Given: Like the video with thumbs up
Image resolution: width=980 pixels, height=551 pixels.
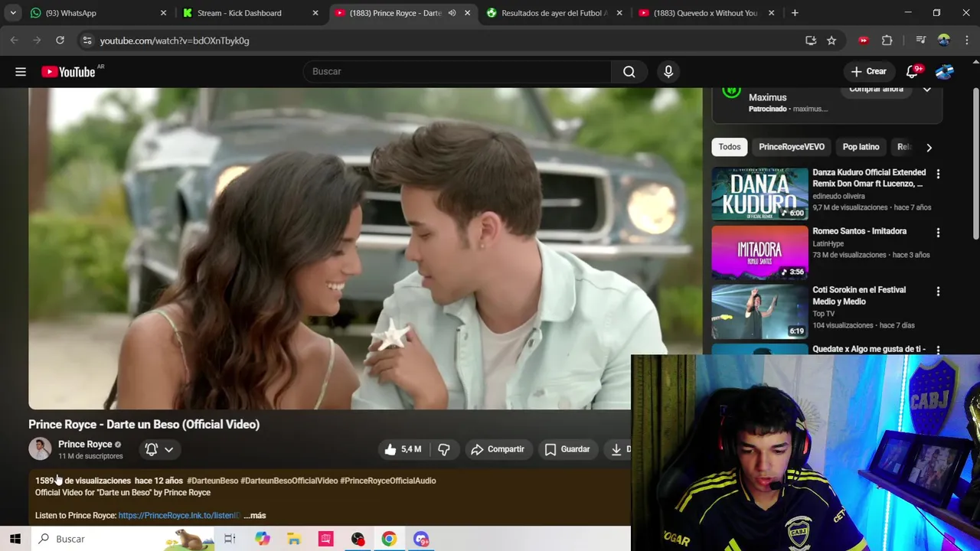Looking at the screenshot, I should coord(403,450).
